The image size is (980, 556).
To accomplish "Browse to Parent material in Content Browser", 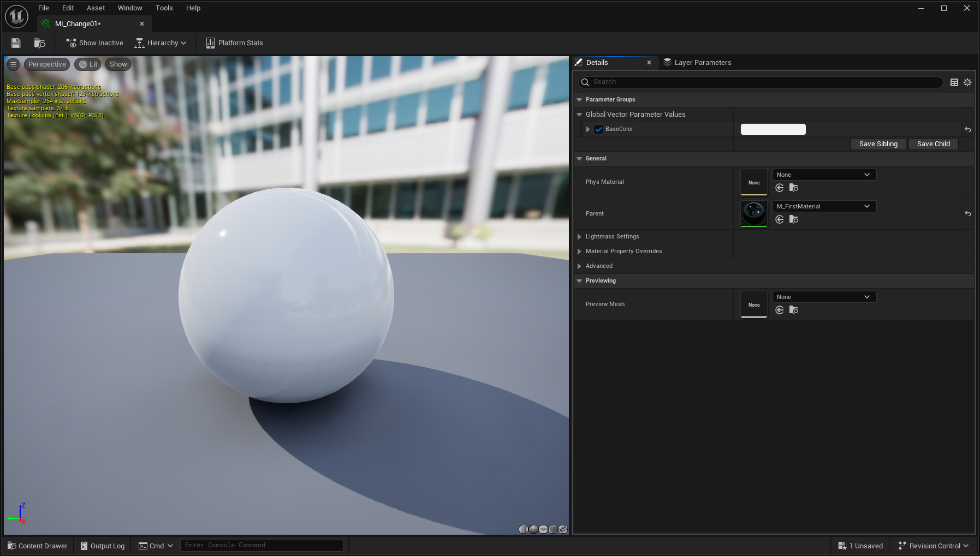I will [x=794, y=219].
